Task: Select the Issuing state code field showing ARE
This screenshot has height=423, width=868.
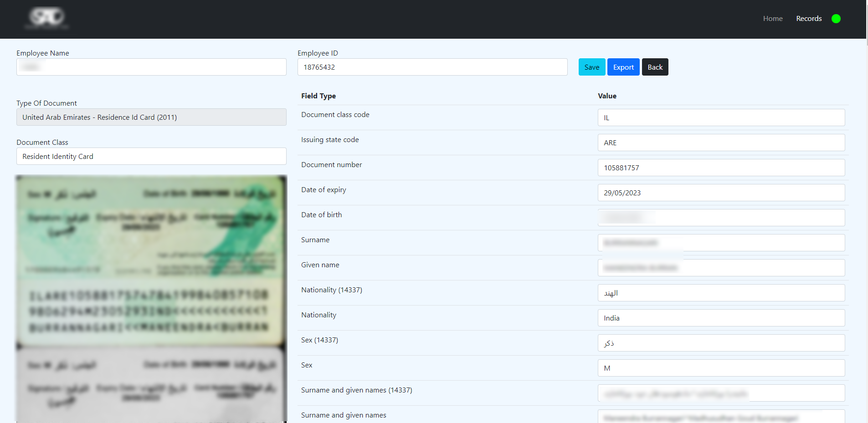Action: click(721, 143)
